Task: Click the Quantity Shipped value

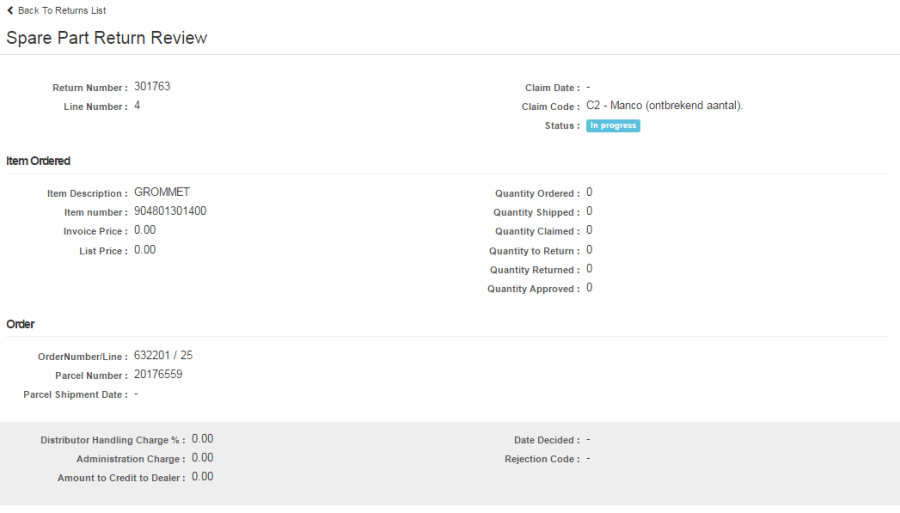Action: click(x=589, y=211)
